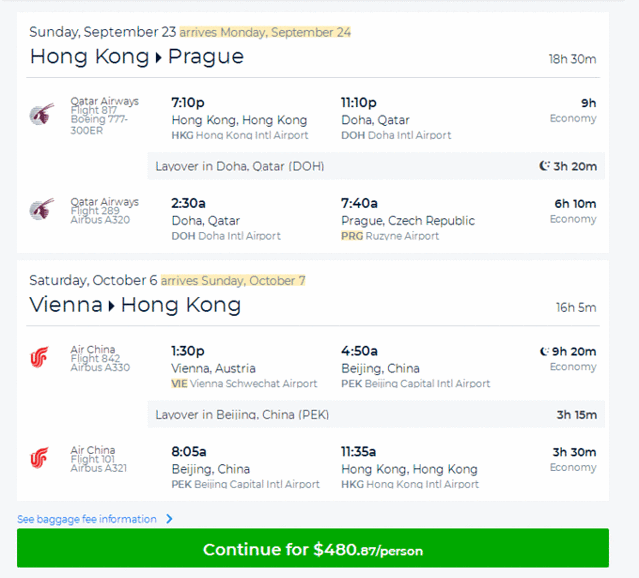Select the highlighted PRG airport code
Viewport: 639px width, 578px height.
(351, 237)
